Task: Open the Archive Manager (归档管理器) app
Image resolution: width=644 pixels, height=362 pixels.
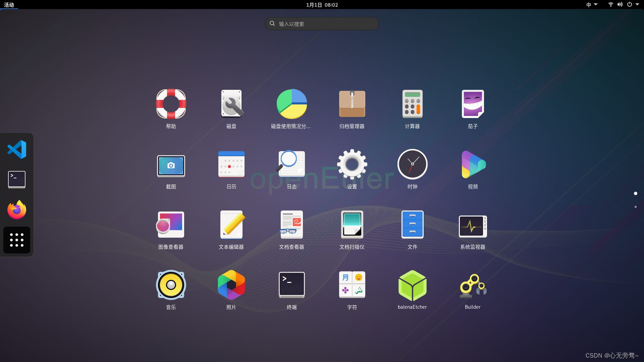Action: pos(352,104)
